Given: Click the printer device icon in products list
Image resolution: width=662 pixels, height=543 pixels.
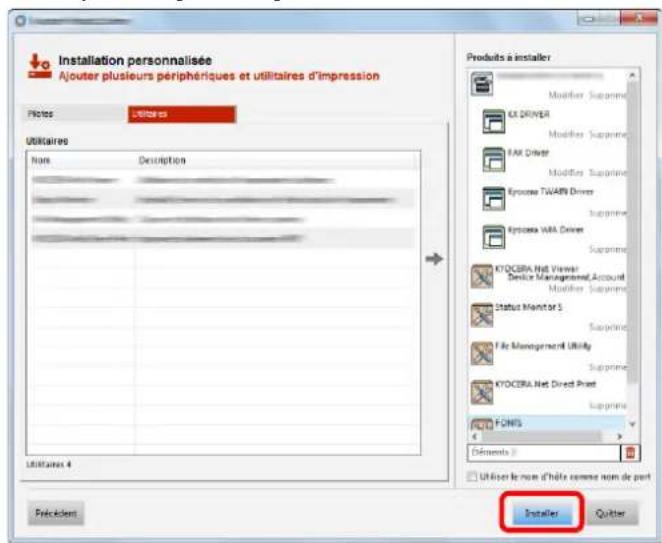Looking at the screenshot, I should 482,84.
